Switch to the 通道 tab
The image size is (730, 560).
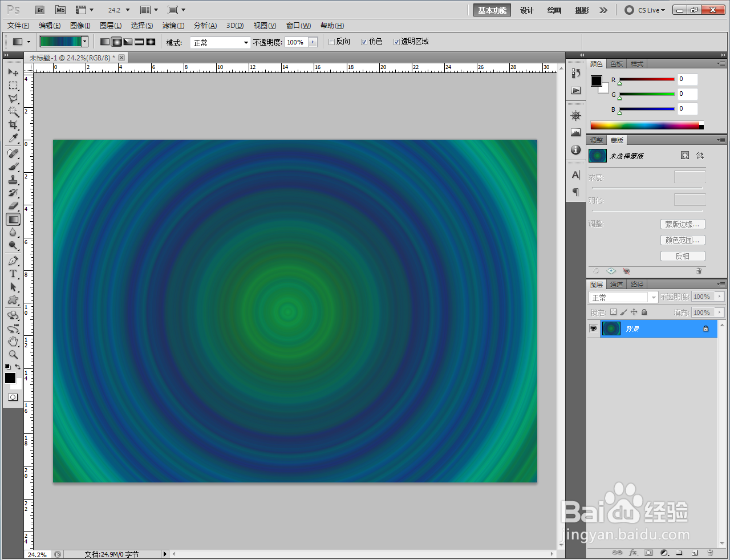pyautogui.click(x=617, y=285)
